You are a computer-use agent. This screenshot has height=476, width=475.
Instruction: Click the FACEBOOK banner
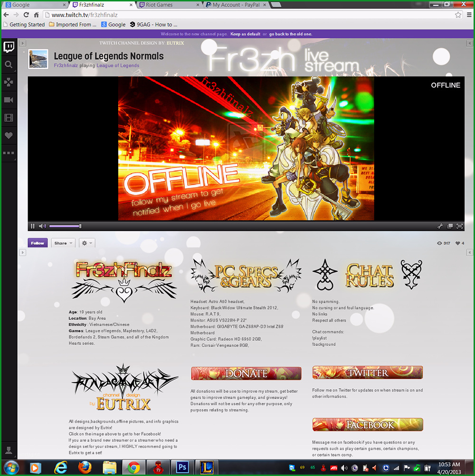[368, 424]
